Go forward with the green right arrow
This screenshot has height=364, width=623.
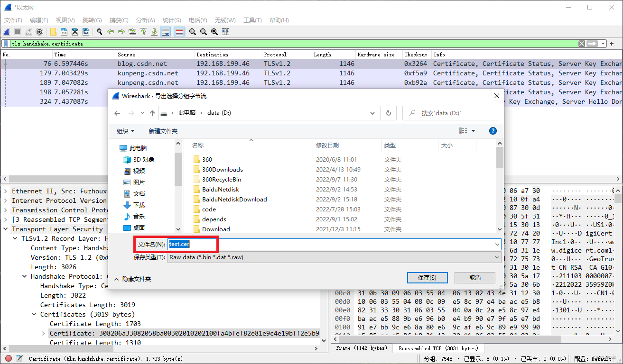[x=121, y=32]
